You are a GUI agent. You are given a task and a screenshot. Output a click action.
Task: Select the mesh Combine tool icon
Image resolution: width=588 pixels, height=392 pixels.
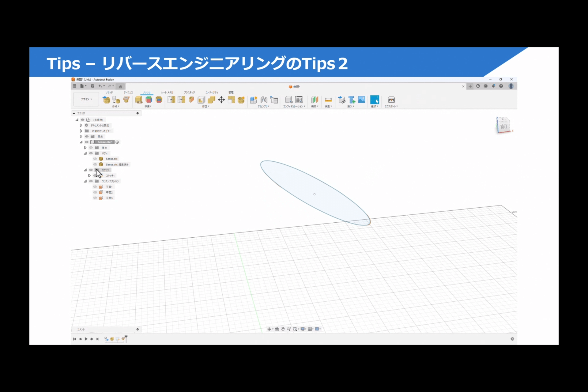211,100
